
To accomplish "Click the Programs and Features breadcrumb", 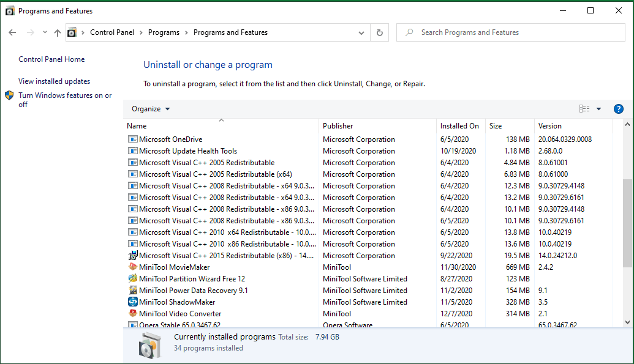I will click(230, 32).
